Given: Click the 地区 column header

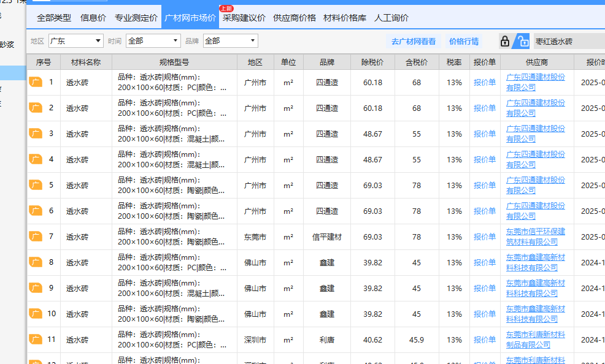Looking at the screenshot, I should tap(255, 62).
